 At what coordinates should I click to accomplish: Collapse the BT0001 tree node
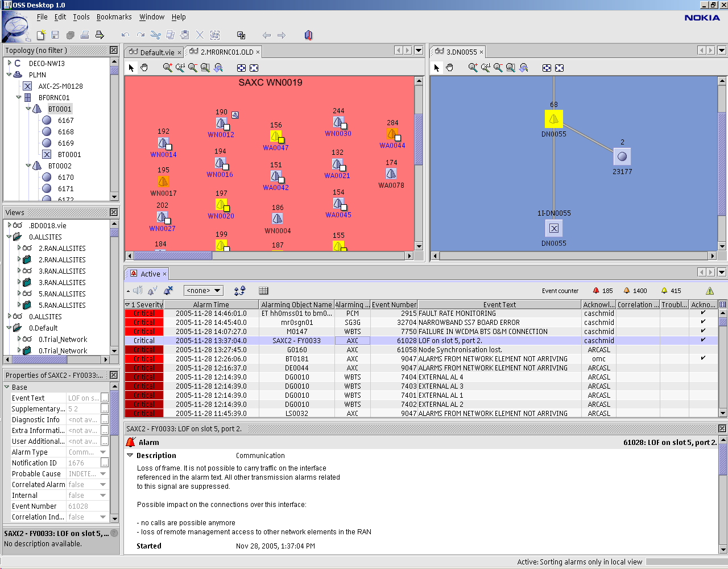(28, 109)
